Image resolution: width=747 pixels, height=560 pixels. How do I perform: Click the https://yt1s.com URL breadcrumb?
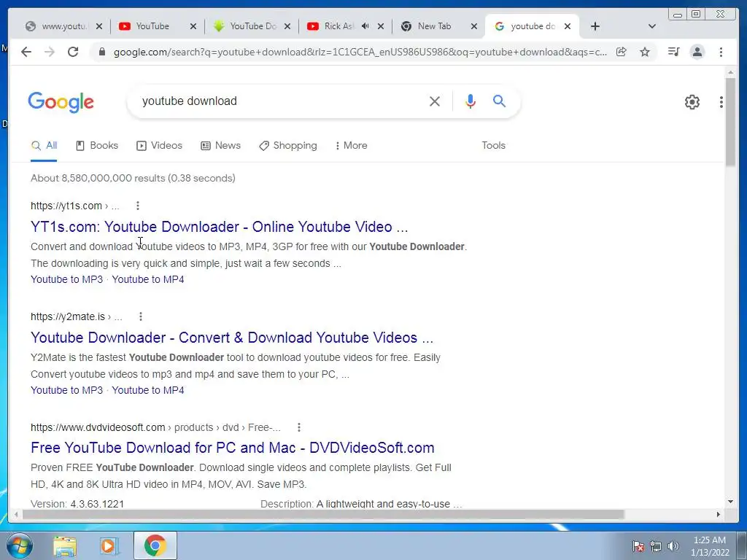[x=75, y=206]
